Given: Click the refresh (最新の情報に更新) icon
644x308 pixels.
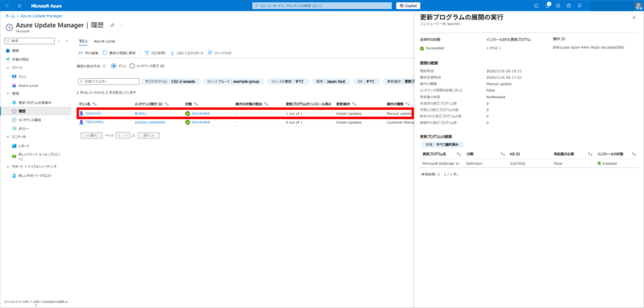Looking at the screenshot, I should [106, 53].
